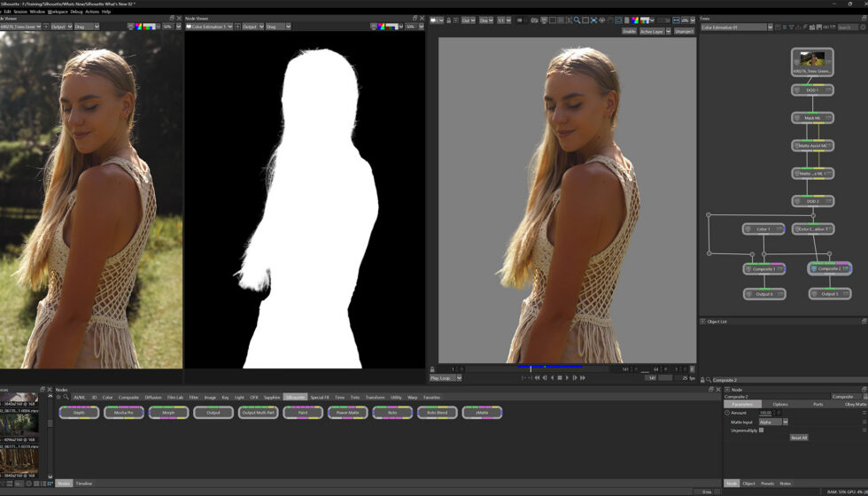Step one frame backward
Image resolution: width=868 pixels, height=496 pixels.
point(545,377)
